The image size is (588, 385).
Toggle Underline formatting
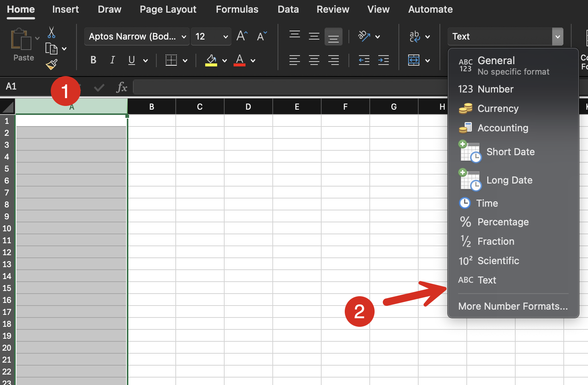131,60
